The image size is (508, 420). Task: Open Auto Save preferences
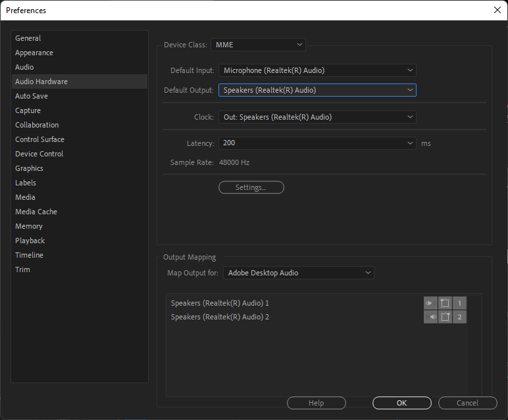[80, 96]
